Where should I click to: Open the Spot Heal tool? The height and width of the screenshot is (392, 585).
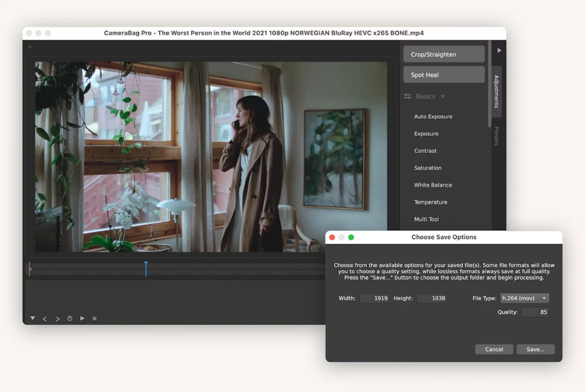tap(444, 75)
